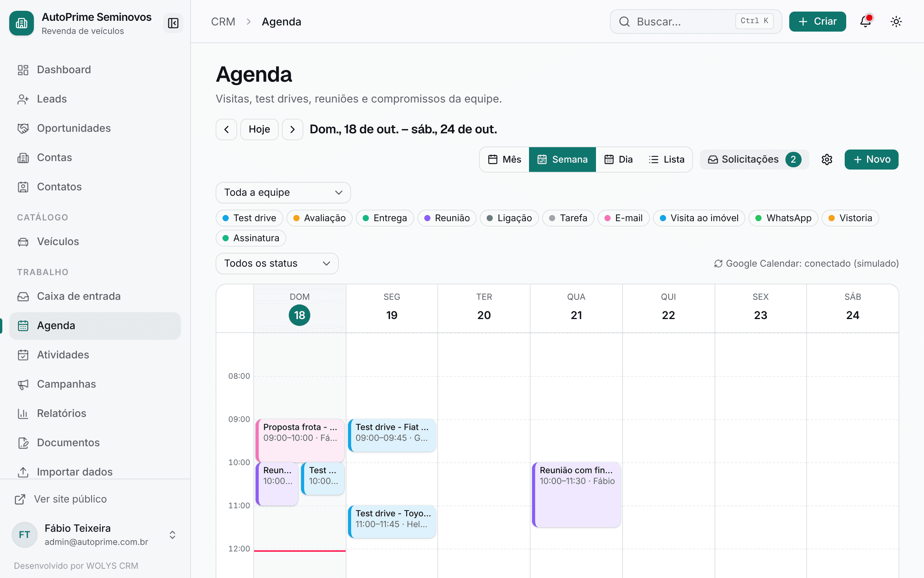The height and width of the screenshot is (578, 924).
Task: Open Documentos in sidebar
Action: 95,443
